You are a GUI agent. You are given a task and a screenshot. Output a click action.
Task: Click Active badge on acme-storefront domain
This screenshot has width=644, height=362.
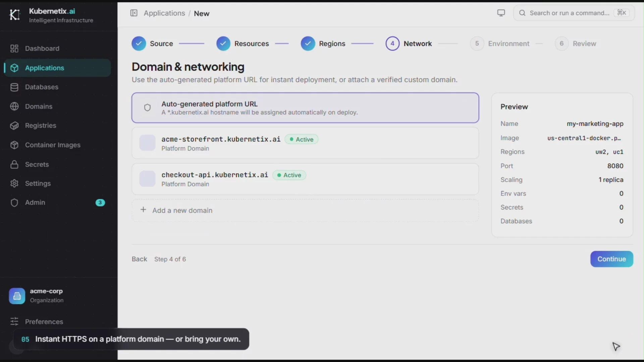coord(302,139)
